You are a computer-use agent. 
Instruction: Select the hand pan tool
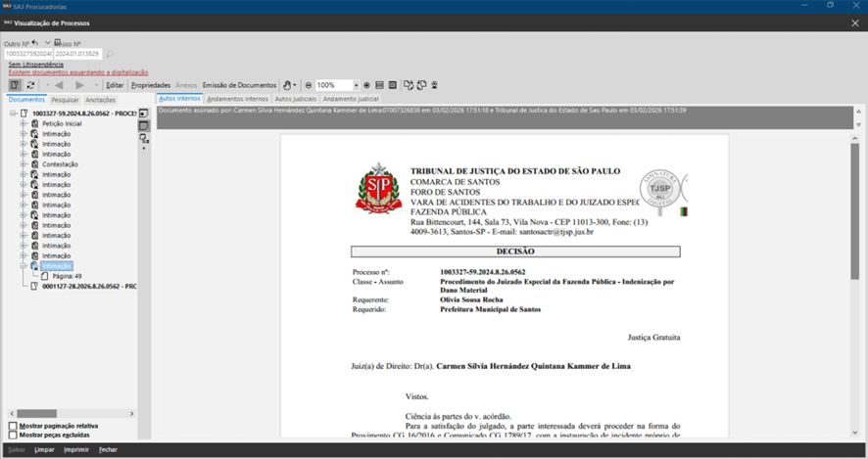[x=288, y=85]
